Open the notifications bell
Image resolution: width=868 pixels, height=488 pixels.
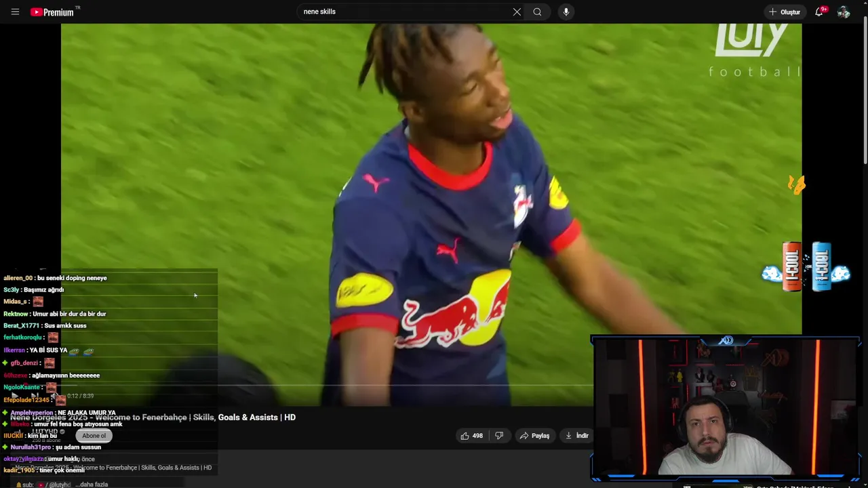[x=819, y=12]
